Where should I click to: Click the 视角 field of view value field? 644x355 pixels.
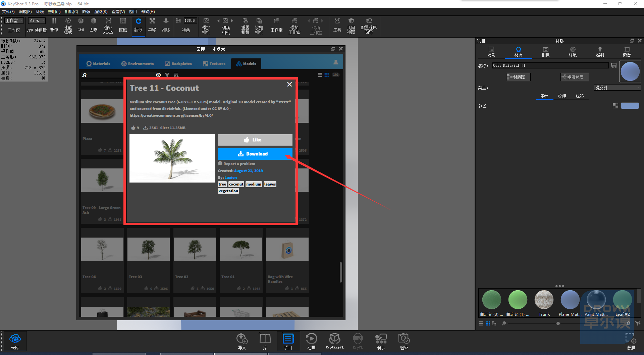190,20
